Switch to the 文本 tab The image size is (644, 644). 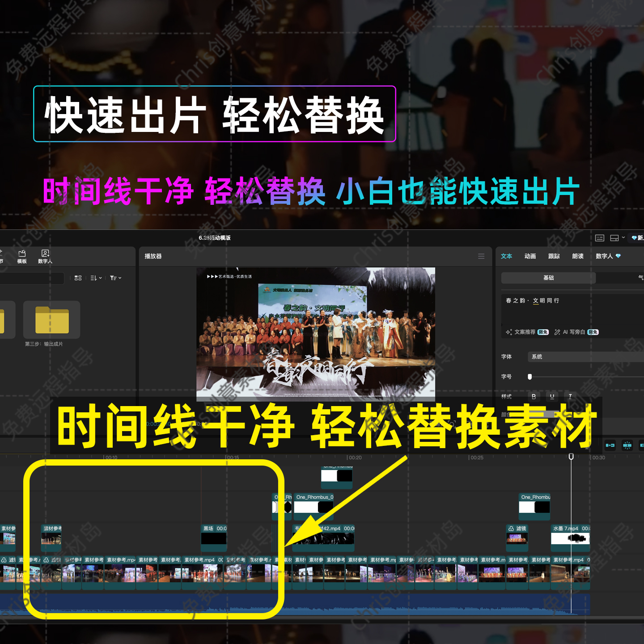[x=506, y=256]
